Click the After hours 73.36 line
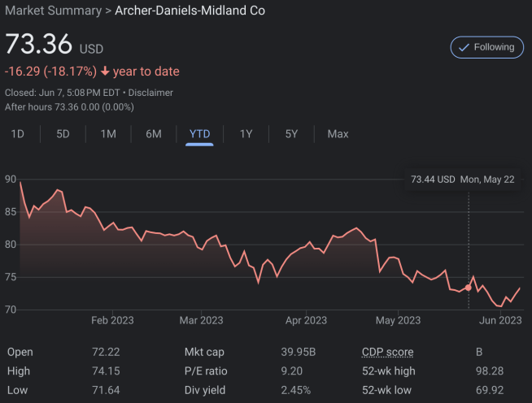 click(x=69, y=107)
